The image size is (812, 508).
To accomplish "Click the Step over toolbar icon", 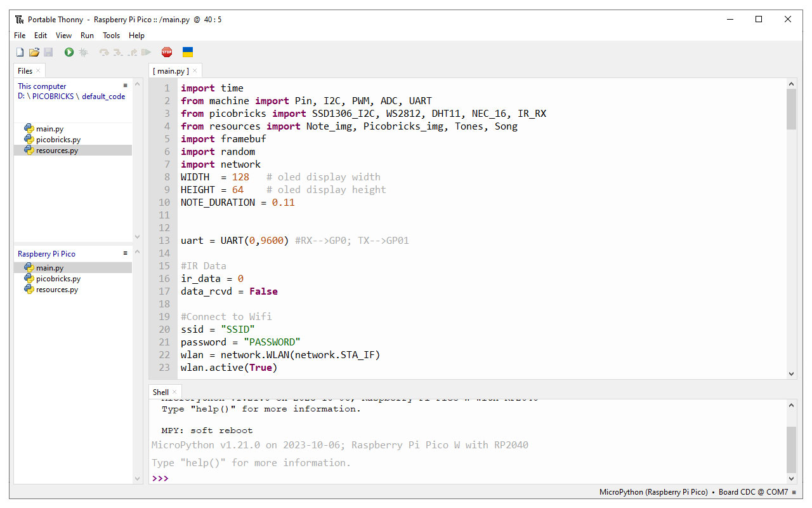I will 104,52.
